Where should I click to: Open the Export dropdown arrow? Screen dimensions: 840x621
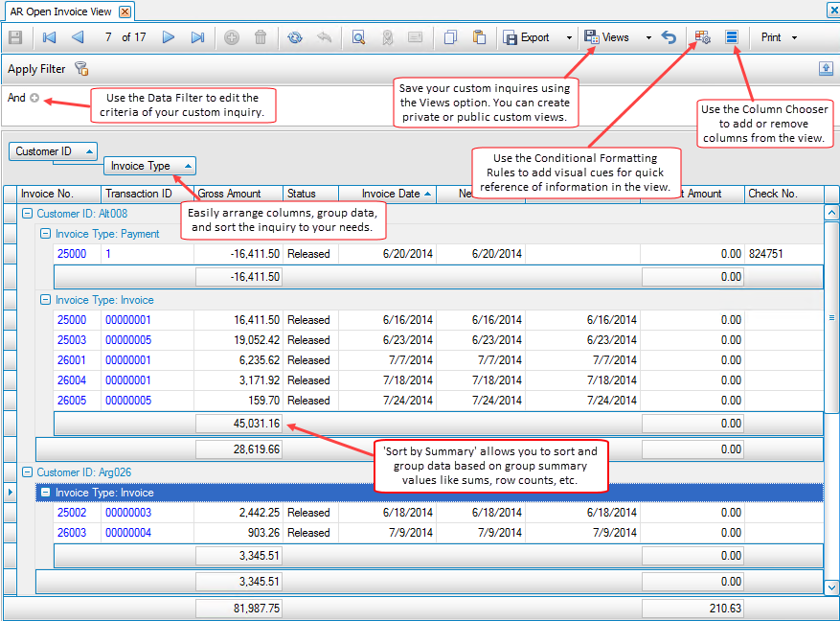pyautogui.click(x=569, y=37)
